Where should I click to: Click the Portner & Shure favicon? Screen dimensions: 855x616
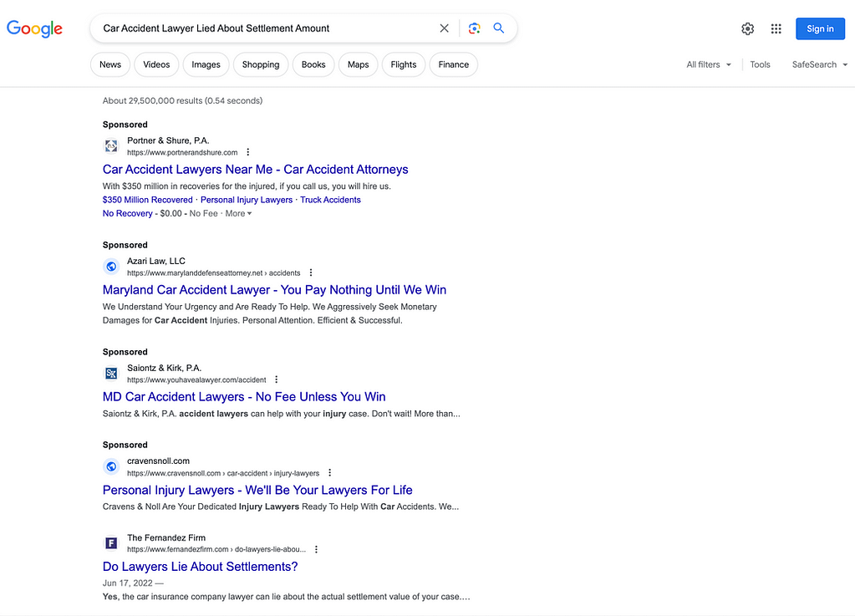tap(111, 145)
